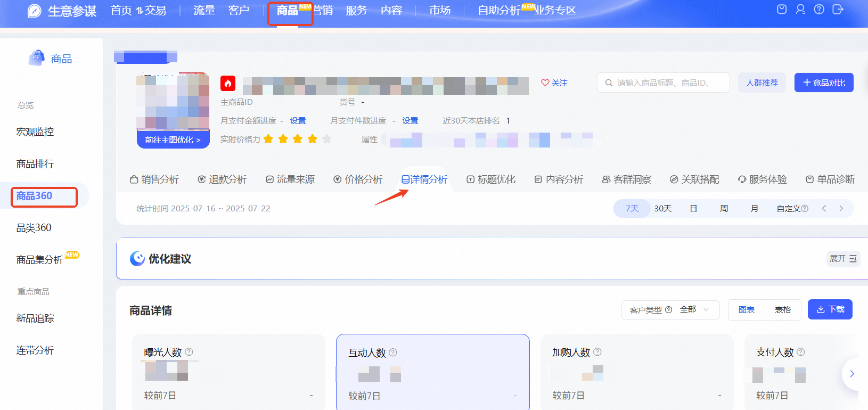Open the 流量 top navigation menu

204,11
